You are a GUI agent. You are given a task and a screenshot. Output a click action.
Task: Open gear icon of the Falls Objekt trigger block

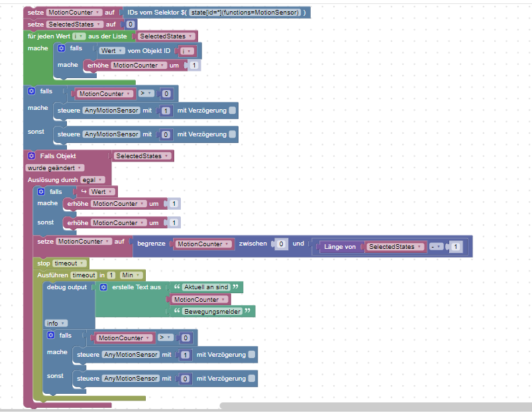32,156
